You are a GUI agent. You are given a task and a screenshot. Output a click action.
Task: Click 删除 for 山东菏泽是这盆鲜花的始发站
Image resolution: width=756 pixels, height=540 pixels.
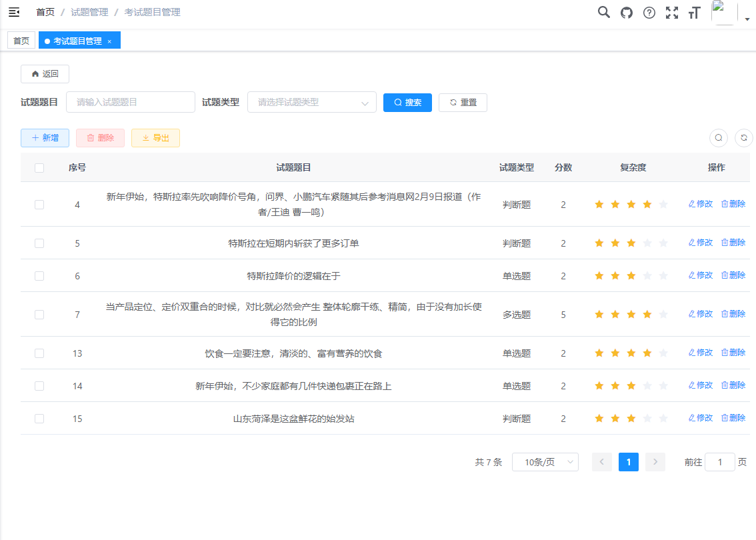[x=733, y=418]
